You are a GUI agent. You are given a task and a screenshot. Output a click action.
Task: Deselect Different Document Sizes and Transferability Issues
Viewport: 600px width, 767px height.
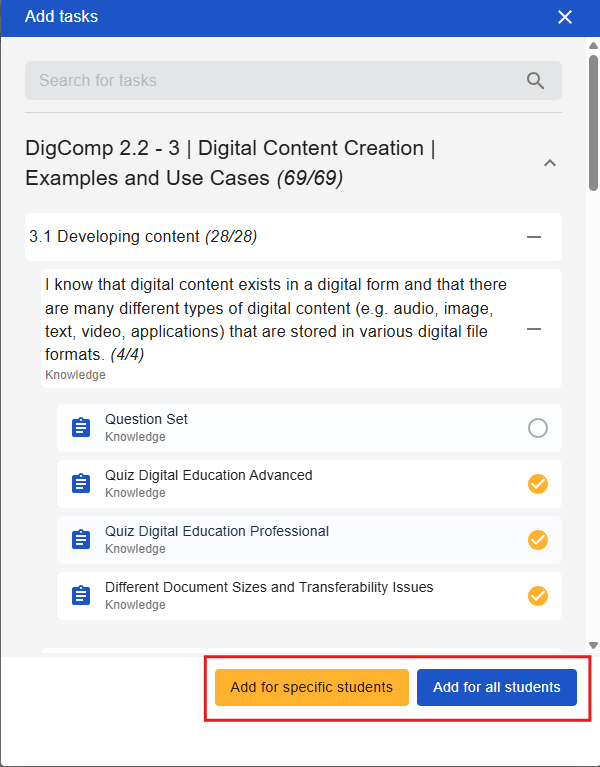pos(538,596)
